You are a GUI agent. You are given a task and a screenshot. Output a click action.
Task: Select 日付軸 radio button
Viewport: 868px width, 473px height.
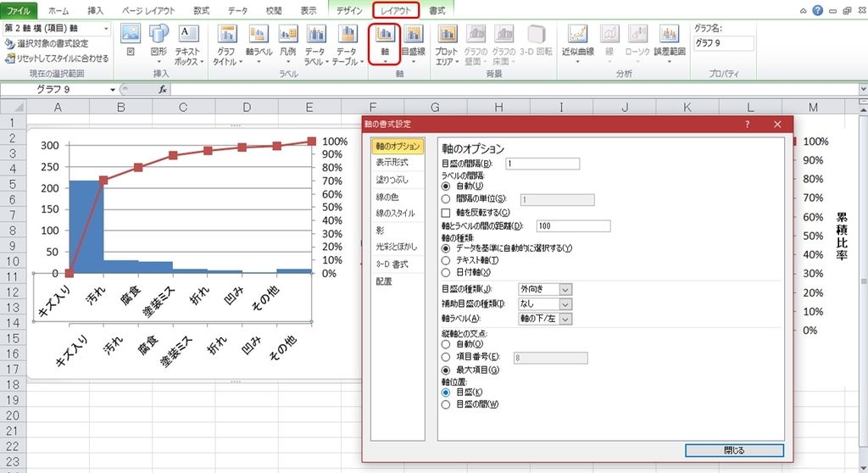click(x=446, y=272)
